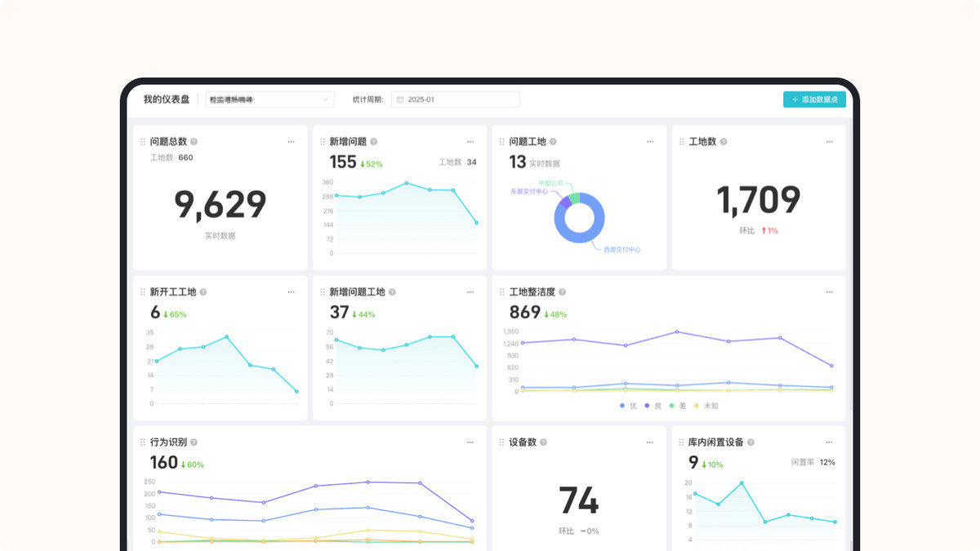980x551 pixels.
Task: Open the more menu on 行为识别 card
Action: coord(470,442)
